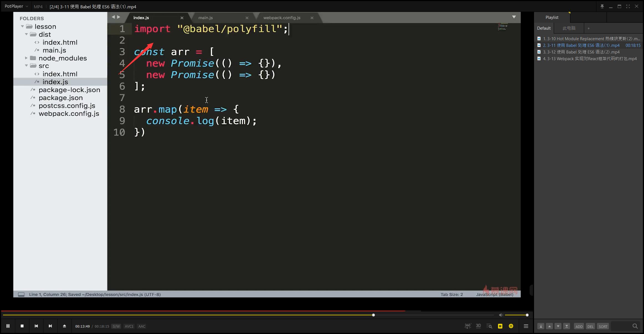
Task: Open webpack.config.js in the sidebar
Action: pyautogui.click(x=69, y=114)
